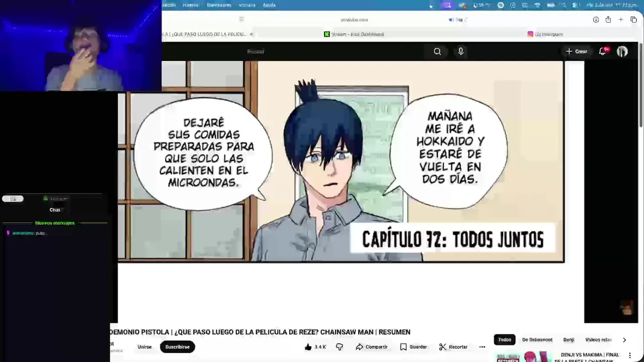This screenshot has height=362, width=644.
Task: Click the reader icon in address bar
Action: pyautogui.click(x=242, y=20)
